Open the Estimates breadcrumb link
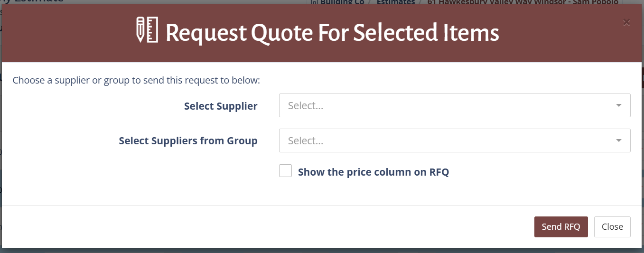This screenshot has height=253, width=644. [x=395, y=2]
